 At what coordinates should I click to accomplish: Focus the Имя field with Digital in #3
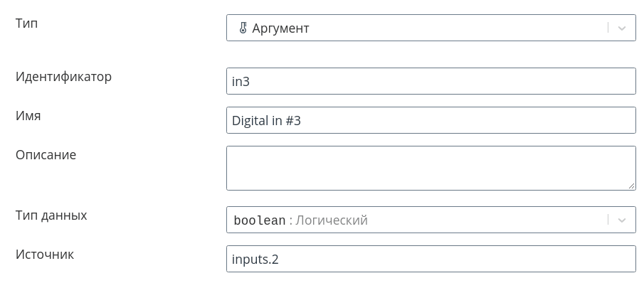point(431,120)
